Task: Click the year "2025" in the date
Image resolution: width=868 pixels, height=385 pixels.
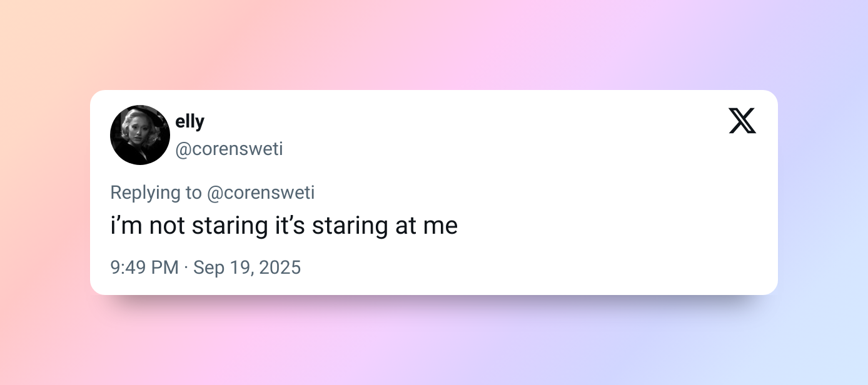Action: click(280, 268)
